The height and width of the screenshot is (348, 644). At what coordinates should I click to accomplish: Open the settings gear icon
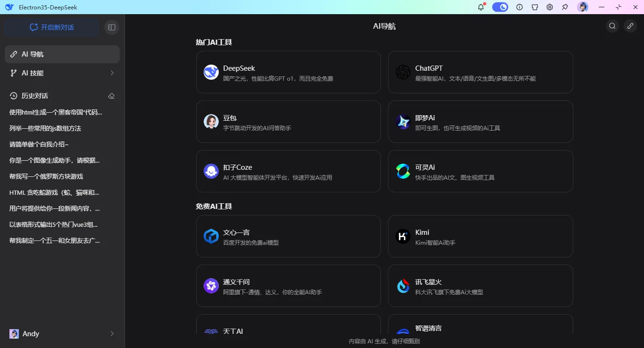coord(550,7)
